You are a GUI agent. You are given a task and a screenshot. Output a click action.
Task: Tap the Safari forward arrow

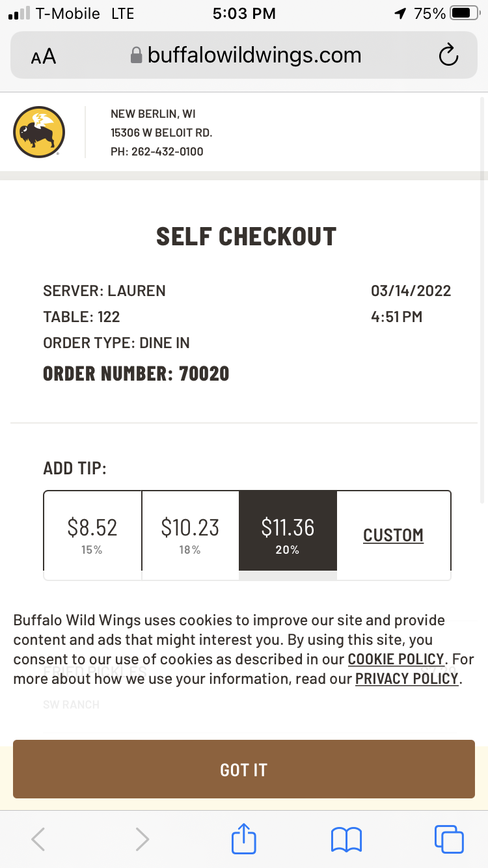tap(142, 839)
